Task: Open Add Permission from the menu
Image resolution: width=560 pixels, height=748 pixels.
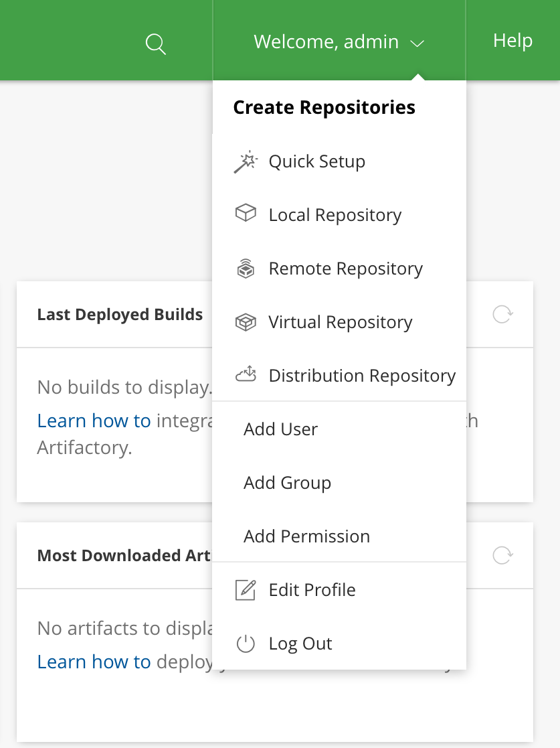Action: [x=306, y=536]
